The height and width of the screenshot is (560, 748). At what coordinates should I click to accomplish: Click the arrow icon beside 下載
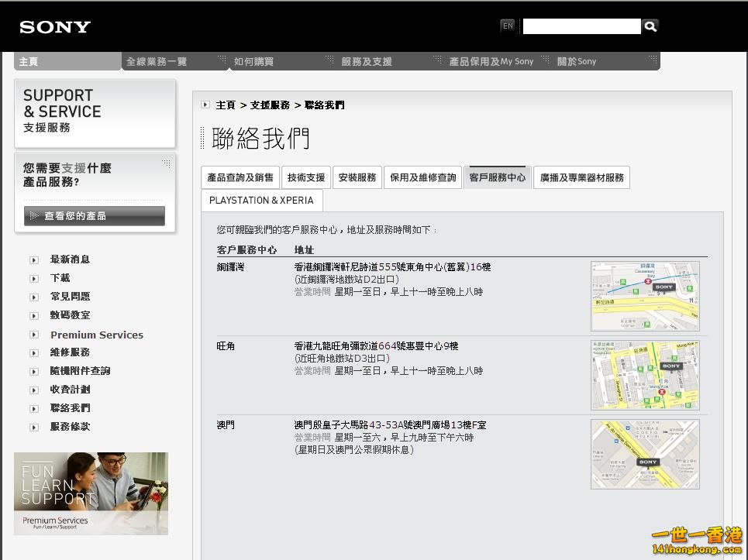(34, 278)
